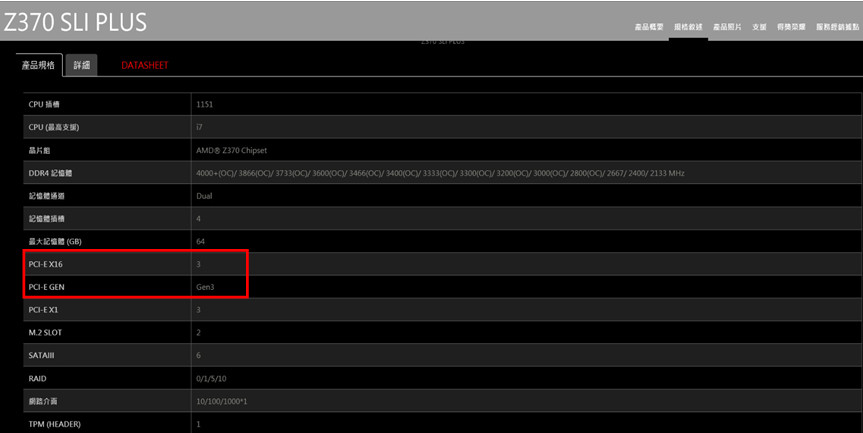Switch to the 詳細 spec tab
863x433 pixels.
81,65
